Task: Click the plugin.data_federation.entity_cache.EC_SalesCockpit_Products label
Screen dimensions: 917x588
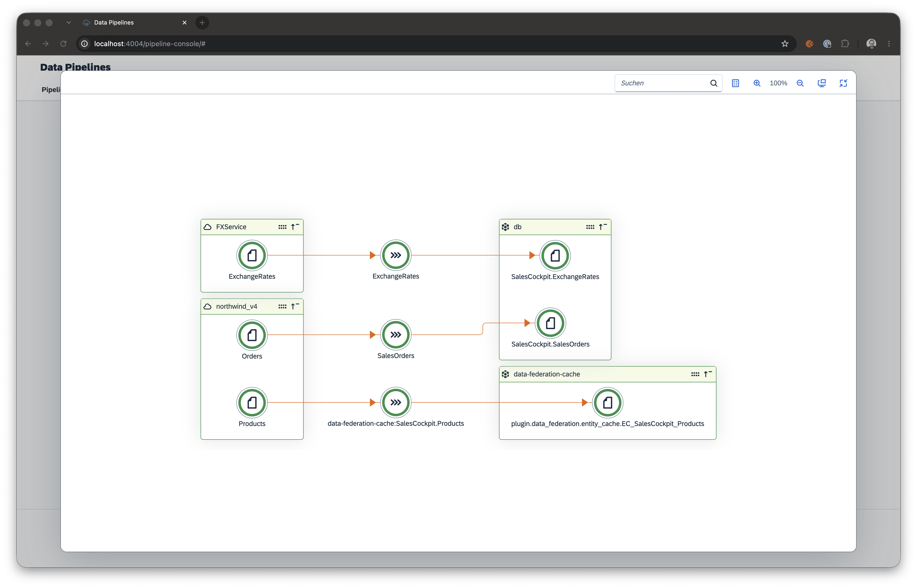Action: 607,423
